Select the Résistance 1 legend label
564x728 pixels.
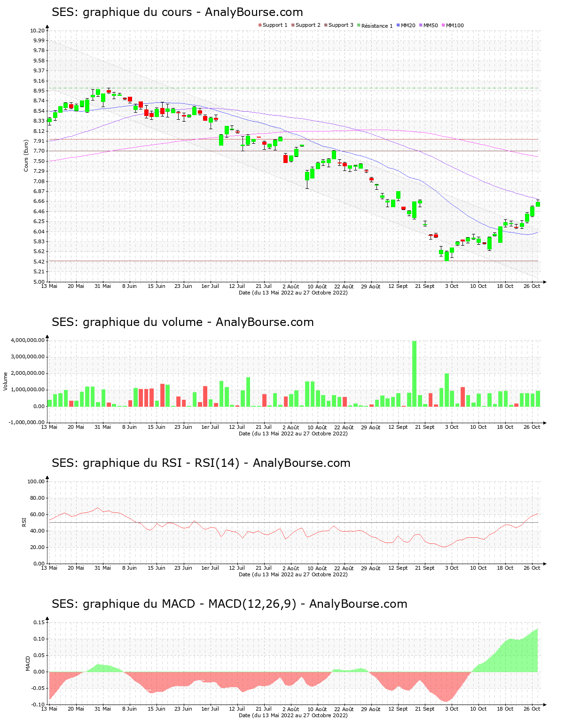(377, 26)
